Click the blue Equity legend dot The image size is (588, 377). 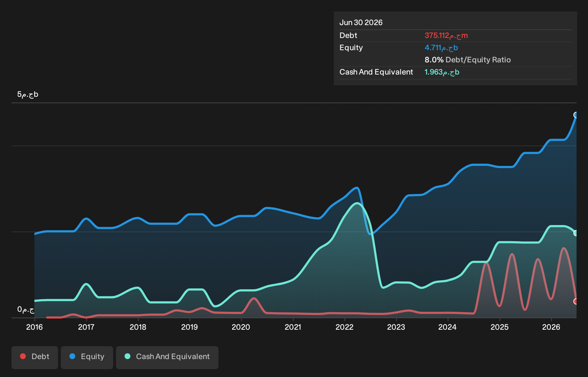72,356
